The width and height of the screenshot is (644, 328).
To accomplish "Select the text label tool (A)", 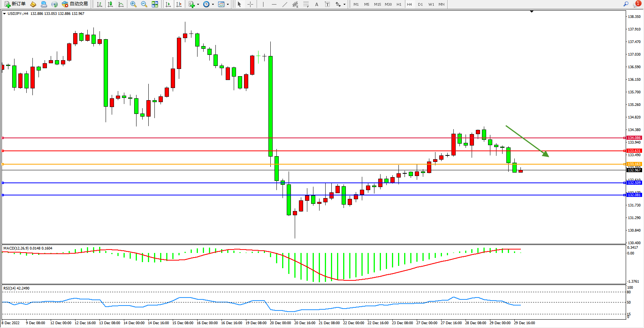I will (316, 4).
